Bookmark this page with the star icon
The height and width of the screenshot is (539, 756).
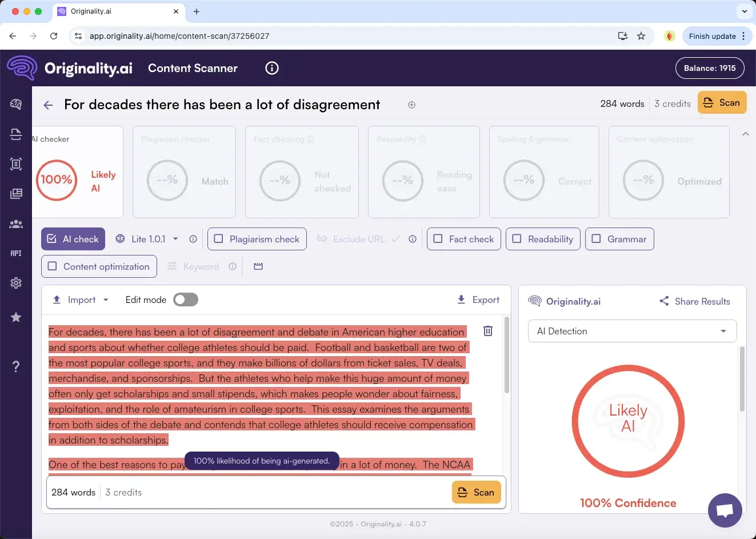(x=641, y=36)
